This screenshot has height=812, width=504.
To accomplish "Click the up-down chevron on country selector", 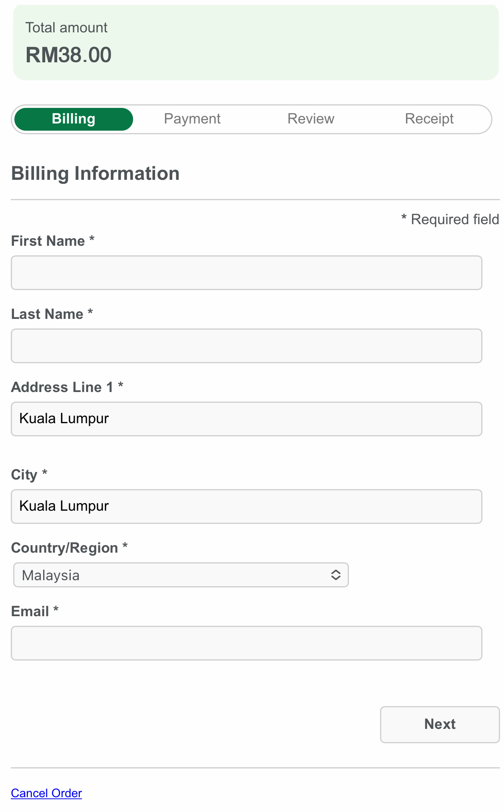I will click(x=336, y=575).
